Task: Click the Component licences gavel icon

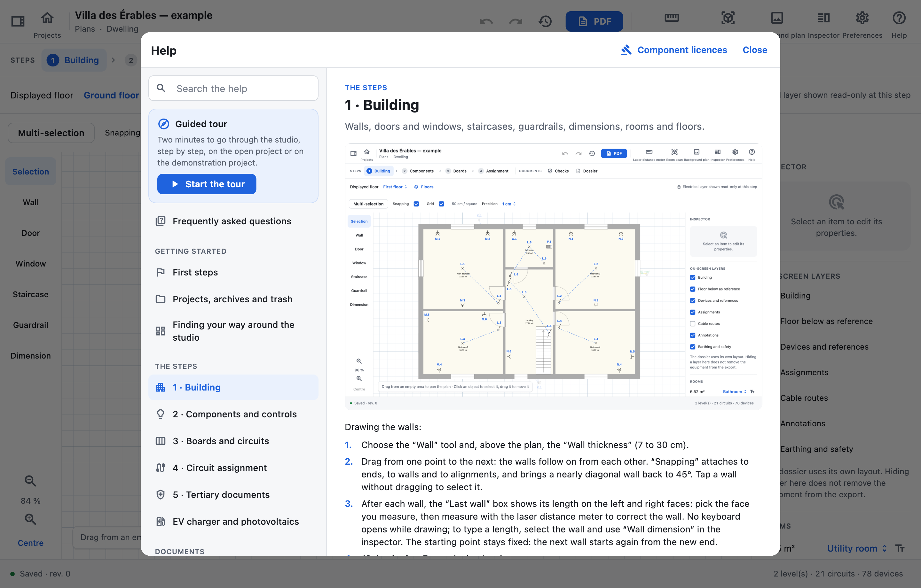Action: click(626, 50)
